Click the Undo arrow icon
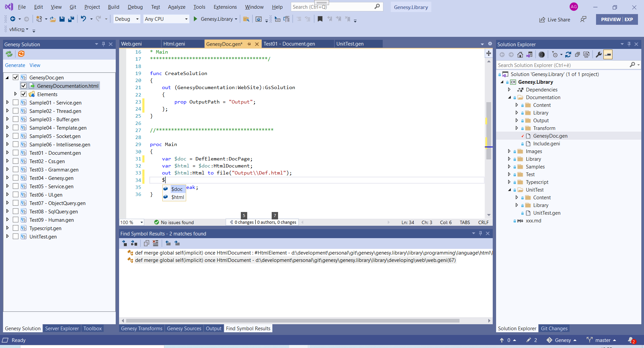This screenshot has width=644, height=348. [84, 19]
